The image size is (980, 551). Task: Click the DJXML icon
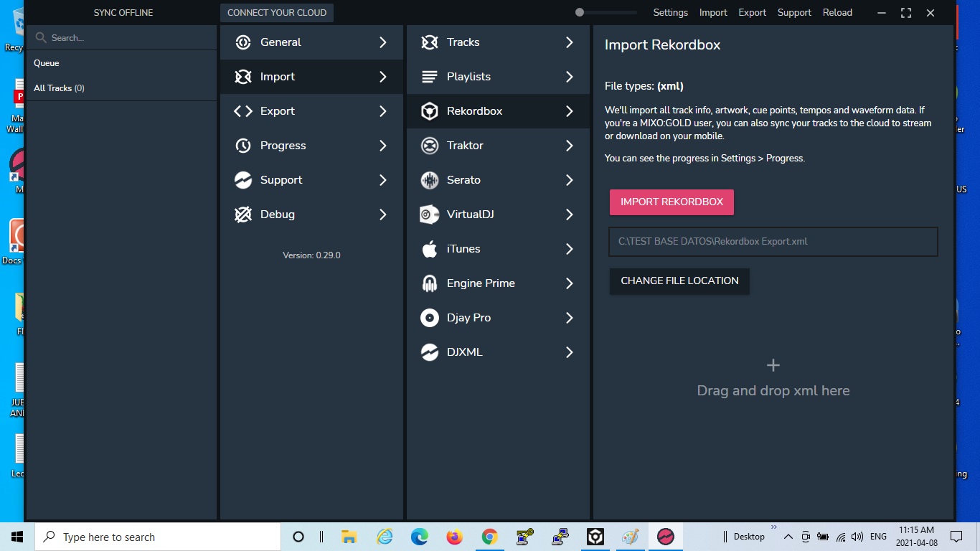pos(429,352)
